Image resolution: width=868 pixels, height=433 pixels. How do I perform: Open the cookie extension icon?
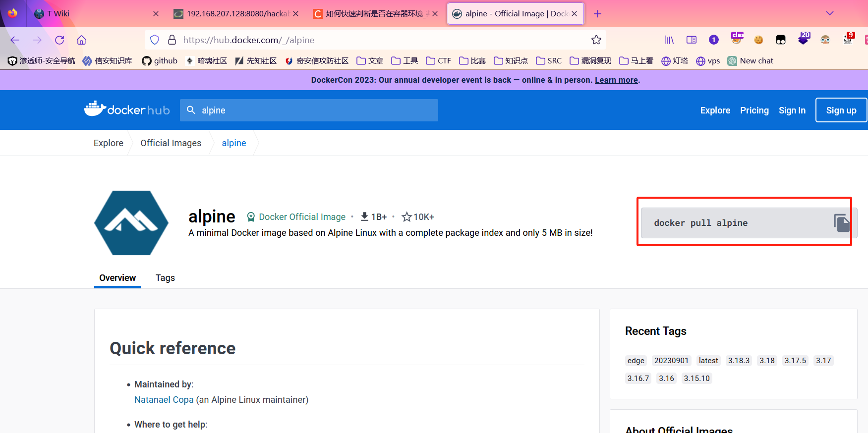[758, 40]
